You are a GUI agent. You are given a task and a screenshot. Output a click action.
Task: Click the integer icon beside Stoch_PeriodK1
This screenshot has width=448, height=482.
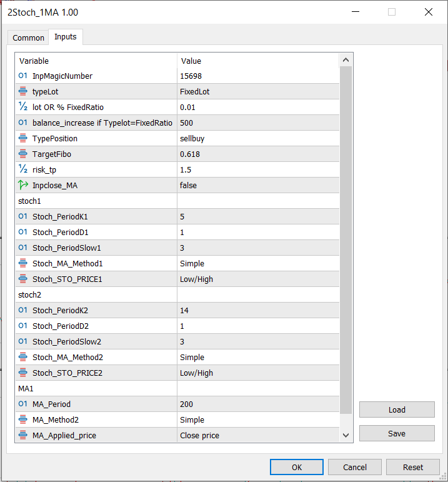click(23, 216)
